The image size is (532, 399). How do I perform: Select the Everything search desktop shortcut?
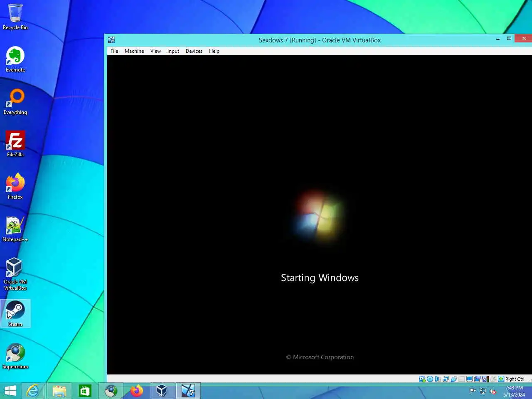point(15,102)
